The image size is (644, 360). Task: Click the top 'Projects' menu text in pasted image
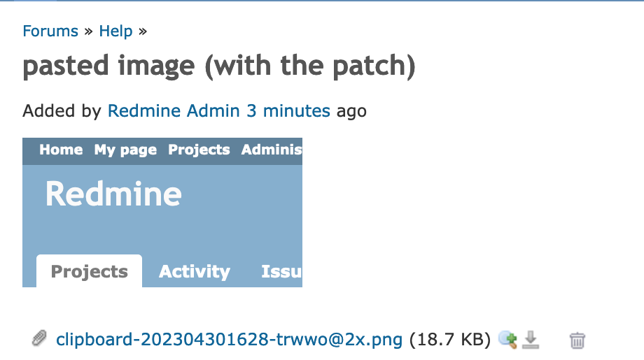[x=199, y=150]
